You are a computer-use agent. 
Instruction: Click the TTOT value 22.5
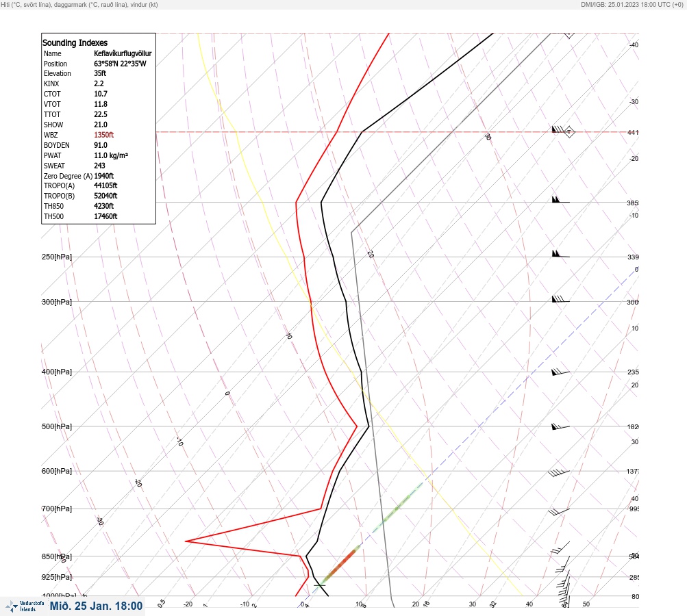(x=100, y=114)
